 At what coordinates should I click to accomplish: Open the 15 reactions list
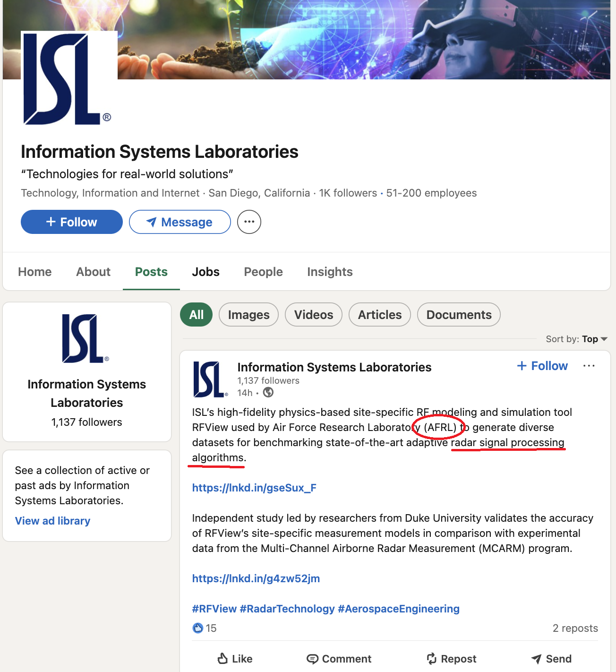click(211, 628)
